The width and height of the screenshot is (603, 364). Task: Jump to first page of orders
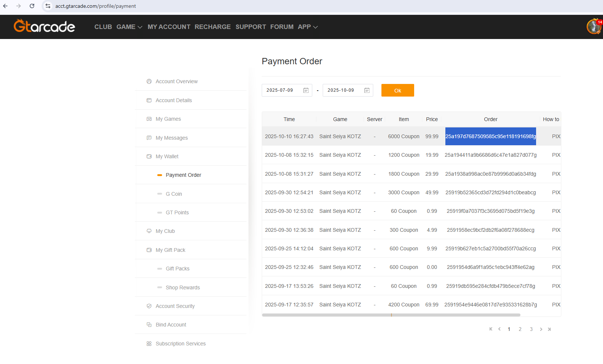point(491,329)
